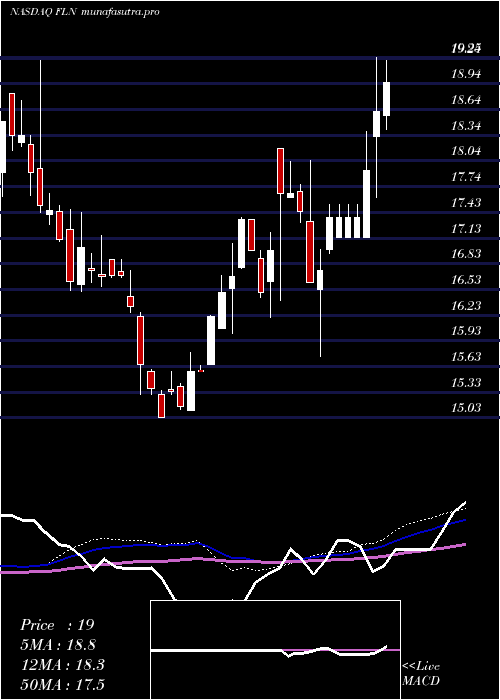Click the tall red candle at 18.04
500x700 pixels.
pyautogui.click(x=280, y=171)
